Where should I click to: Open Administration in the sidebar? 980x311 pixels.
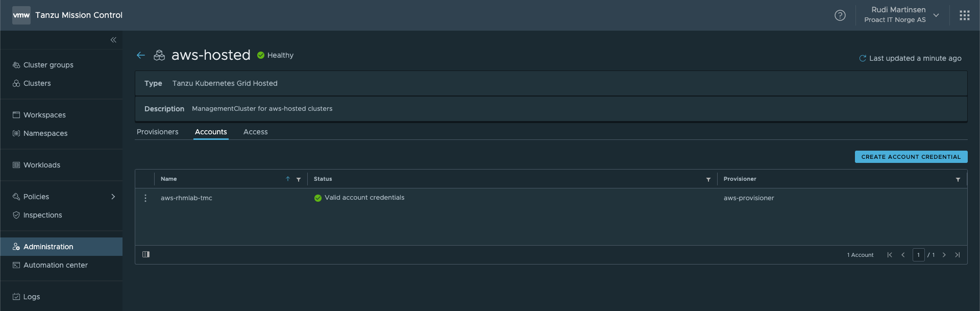click(61, 247)
